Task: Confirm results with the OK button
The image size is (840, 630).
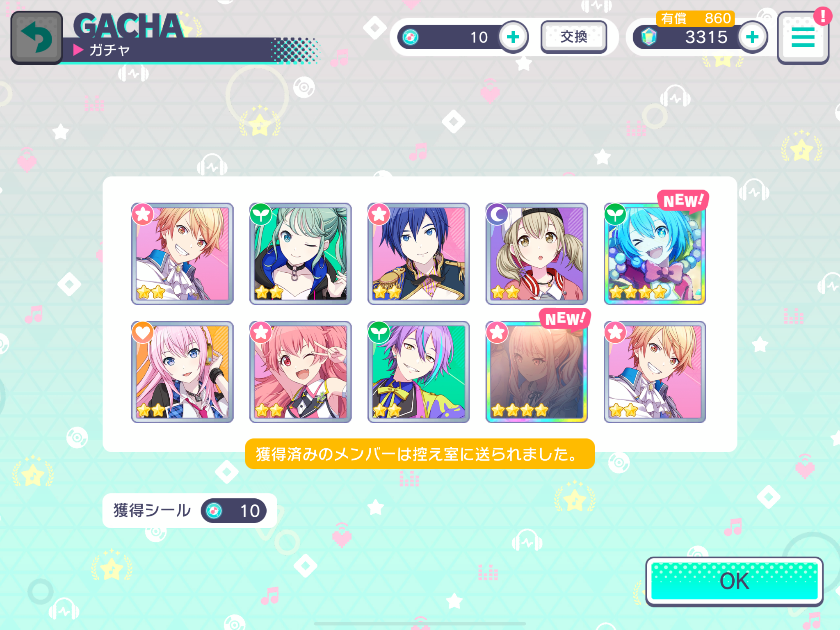Action: coord(734,581)
